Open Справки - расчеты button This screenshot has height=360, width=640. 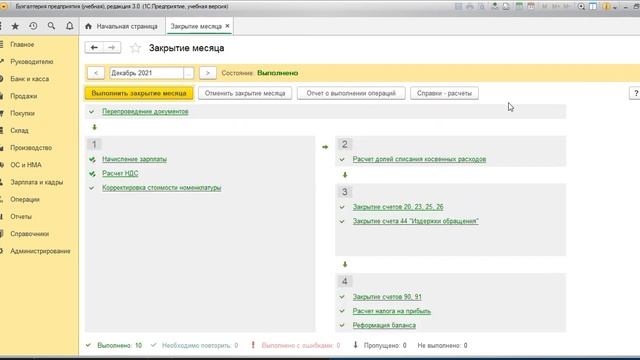coord(444,93)
